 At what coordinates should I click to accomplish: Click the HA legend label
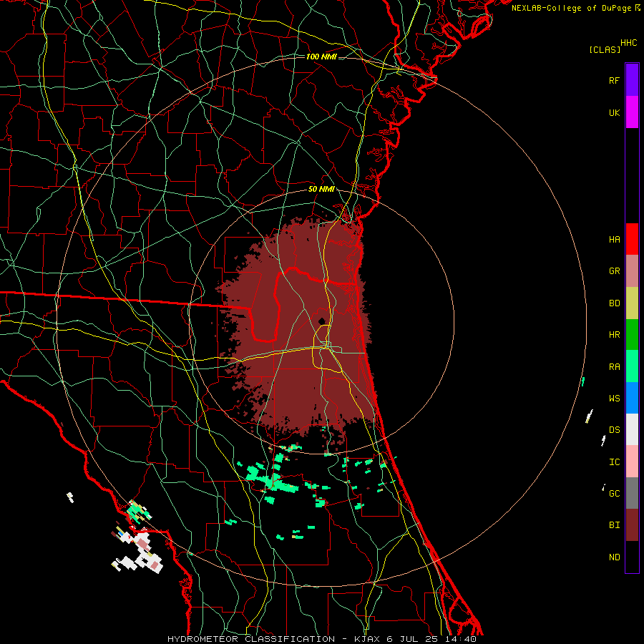614,239
